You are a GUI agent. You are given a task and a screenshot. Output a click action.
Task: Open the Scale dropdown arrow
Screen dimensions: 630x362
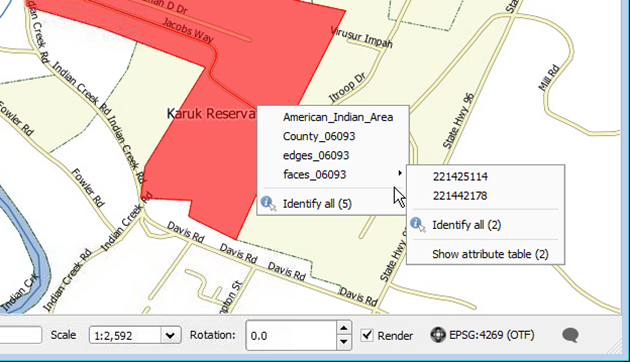[170, 335]
